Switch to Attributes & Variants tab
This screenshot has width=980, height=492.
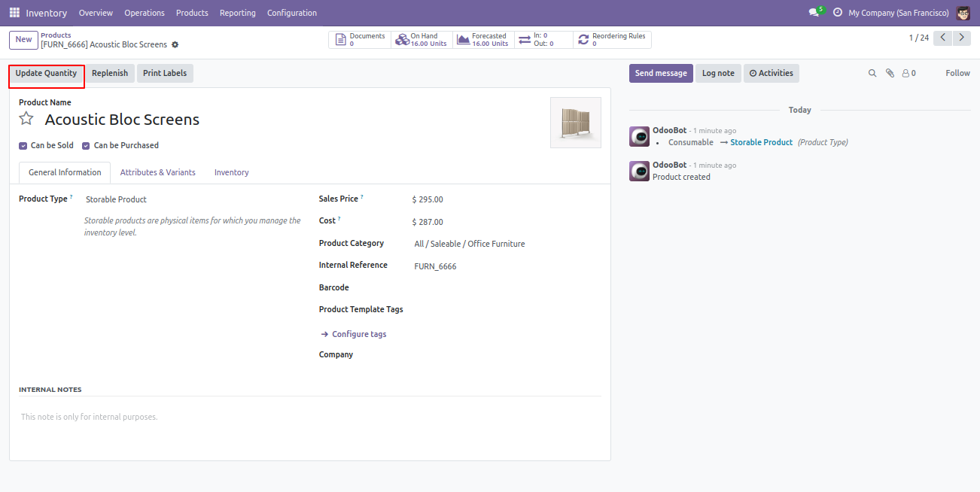pyautogui.click(x=158, y=172)
